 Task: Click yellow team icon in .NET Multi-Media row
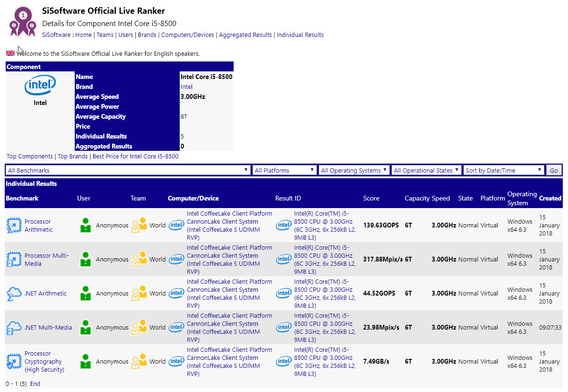pyautogui.click(x=139, y=327)
